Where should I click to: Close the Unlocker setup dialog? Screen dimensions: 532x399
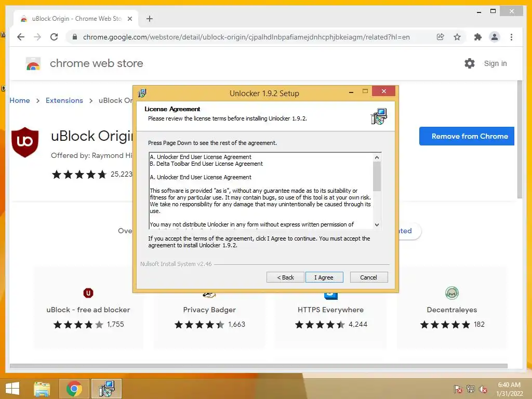[x=384, y=91]
